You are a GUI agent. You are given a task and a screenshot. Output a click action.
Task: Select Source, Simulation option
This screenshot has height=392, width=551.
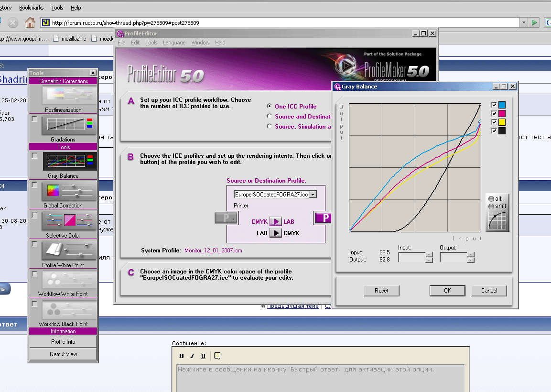point(269,126)
